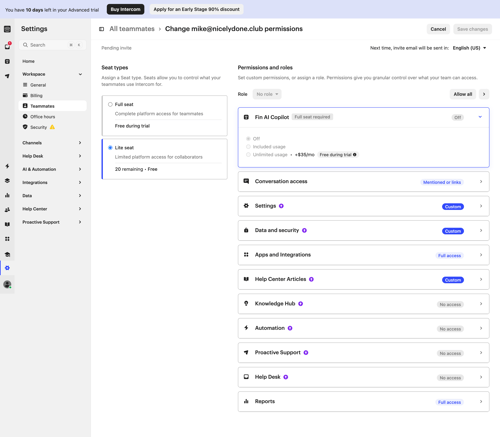Open the Reports bar-chart icon in rail

(7, 195)
